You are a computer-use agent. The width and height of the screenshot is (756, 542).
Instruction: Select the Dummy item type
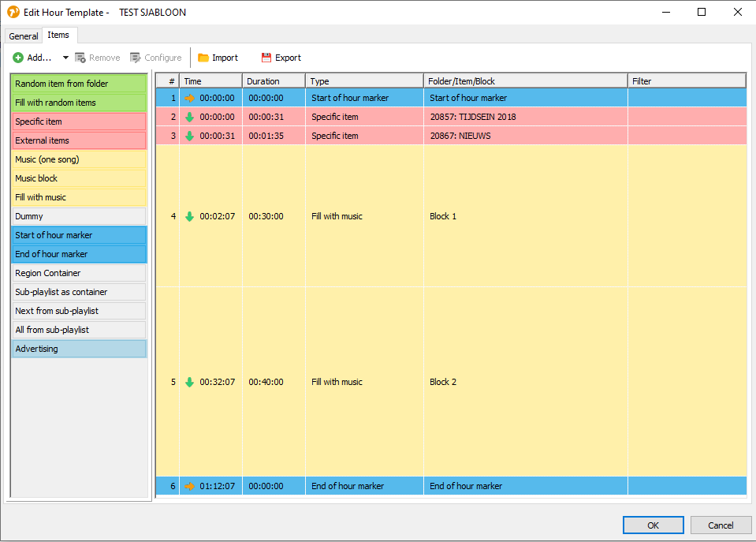coord(79,216)
